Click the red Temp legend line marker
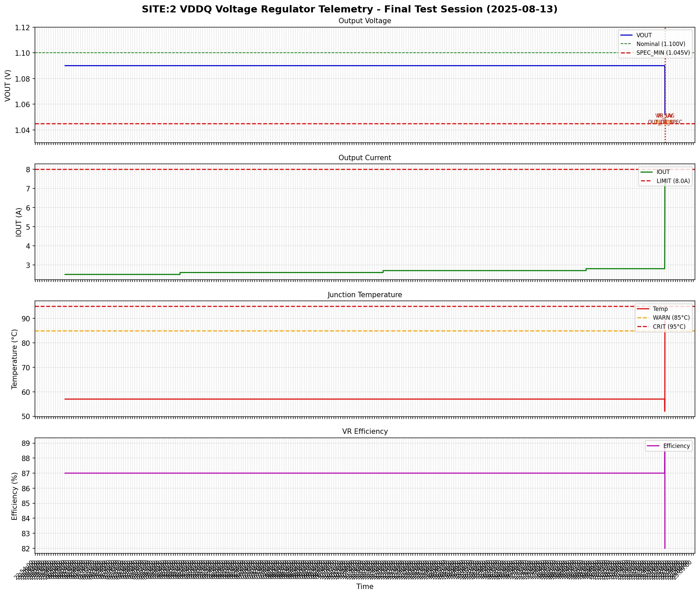The image size is (700, 595). point(644,309)
